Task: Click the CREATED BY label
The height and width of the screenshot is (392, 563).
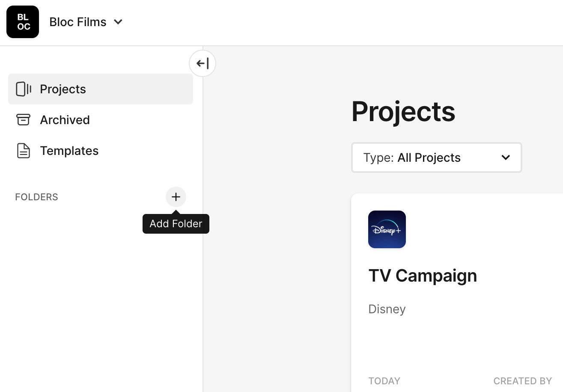Action: (523, 381)
